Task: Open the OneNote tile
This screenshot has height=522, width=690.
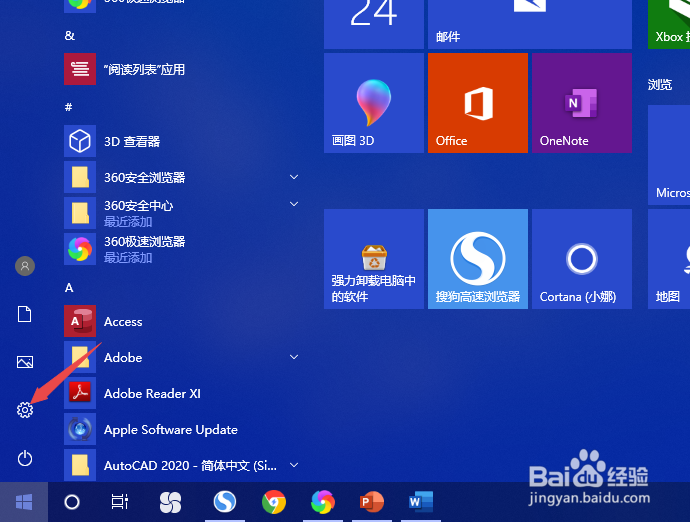Action: coord(582,103)
